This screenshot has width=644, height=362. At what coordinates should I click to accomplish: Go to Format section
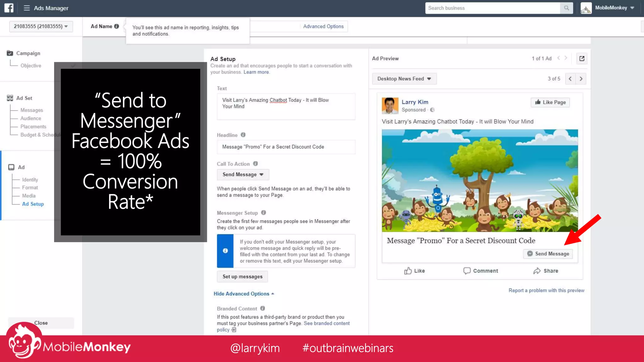pyautogui.click(x=30, y=188)
